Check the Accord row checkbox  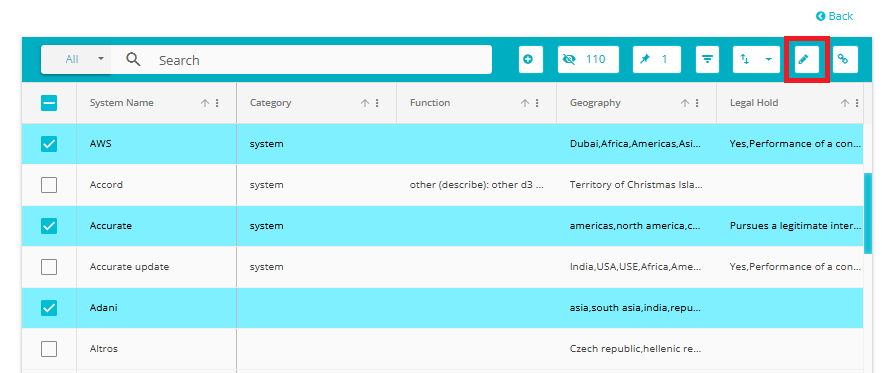tap(49, 185)
